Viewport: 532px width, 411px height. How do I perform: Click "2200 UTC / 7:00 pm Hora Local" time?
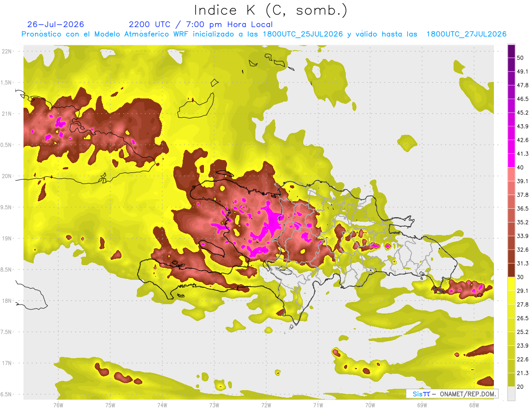(201, 24)
